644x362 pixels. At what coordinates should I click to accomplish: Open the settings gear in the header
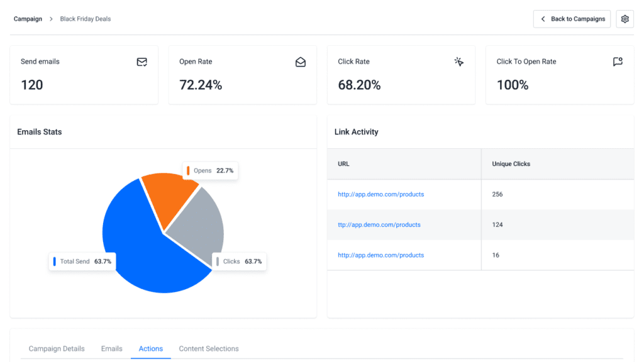pos(625,19)
